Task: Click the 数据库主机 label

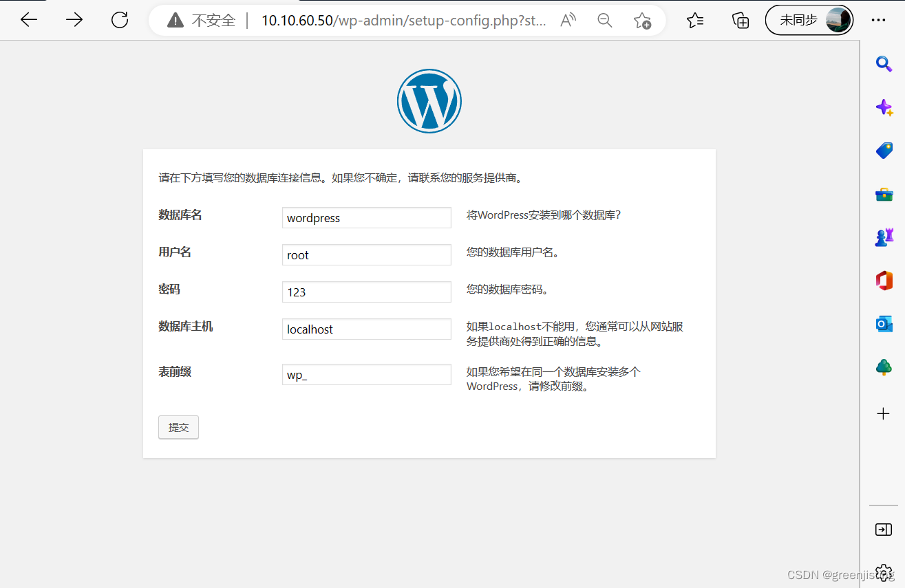Action: 186,327
